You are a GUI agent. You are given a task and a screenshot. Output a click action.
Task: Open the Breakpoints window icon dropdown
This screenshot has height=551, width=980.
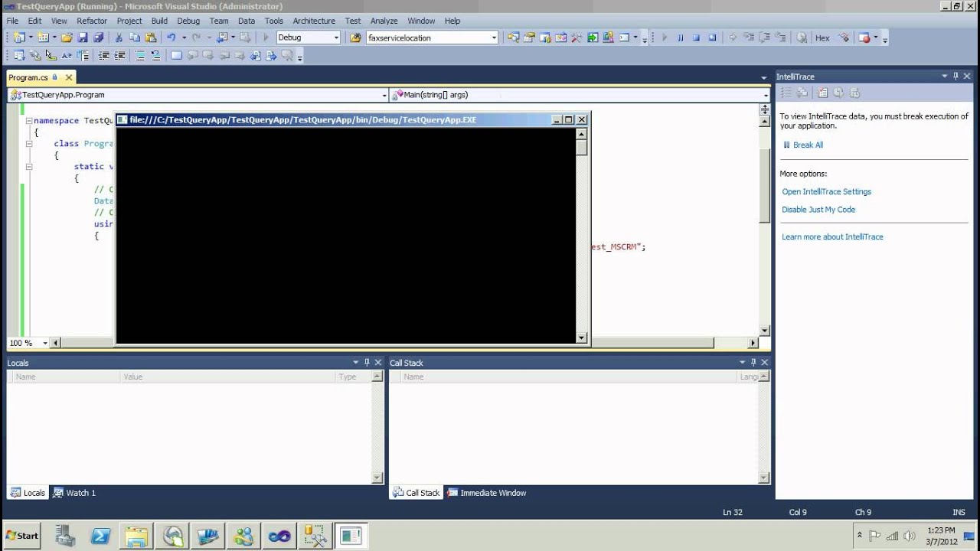pyautogui.click(x=876, y=37)
